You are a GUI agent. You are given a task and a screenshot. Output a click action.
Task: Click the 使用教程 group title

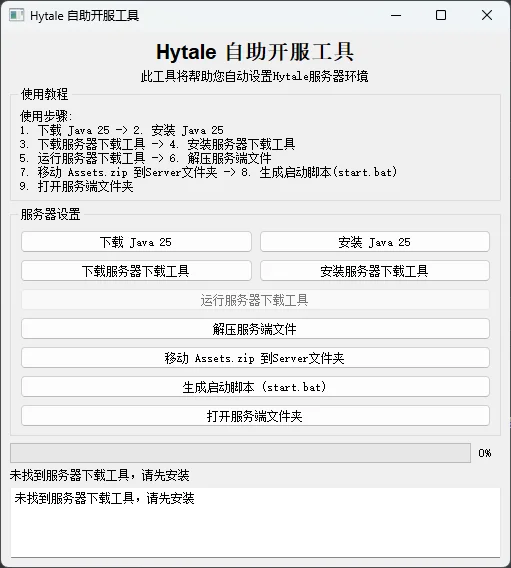pyautogui.click(x=44, y=94)
